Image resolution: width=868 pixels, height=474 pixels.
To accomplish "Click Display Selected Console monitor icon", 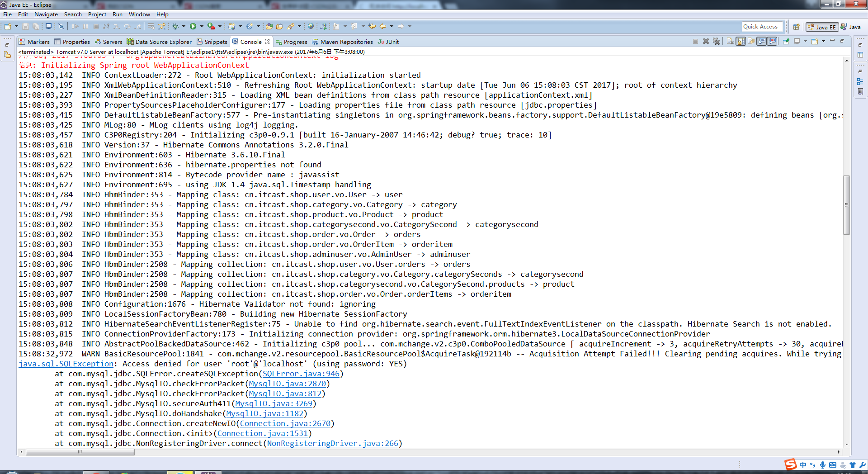I will tap(797, 41).
